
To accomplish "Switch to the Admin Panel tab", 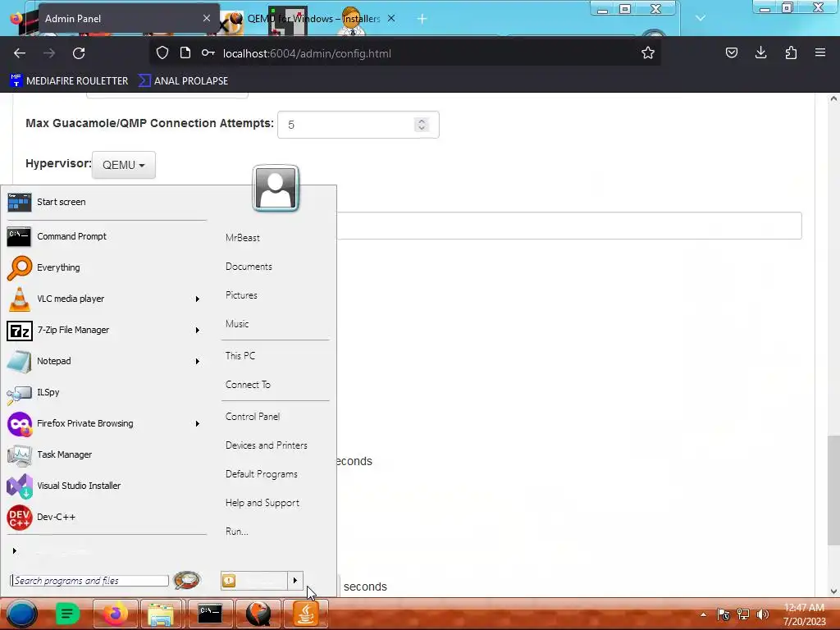I will tap(129, 19).
